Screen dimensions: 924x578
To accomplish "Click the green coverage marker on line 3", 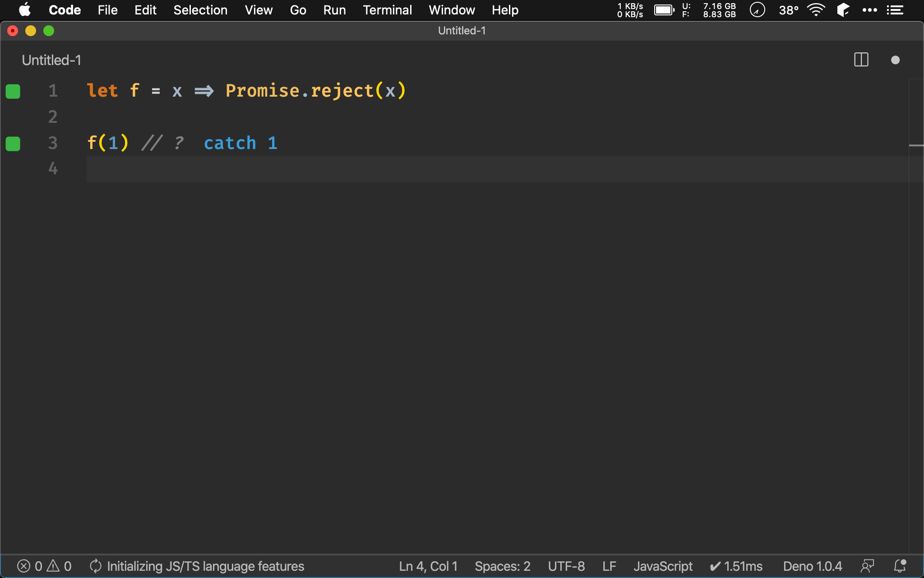I will [13, 144].
